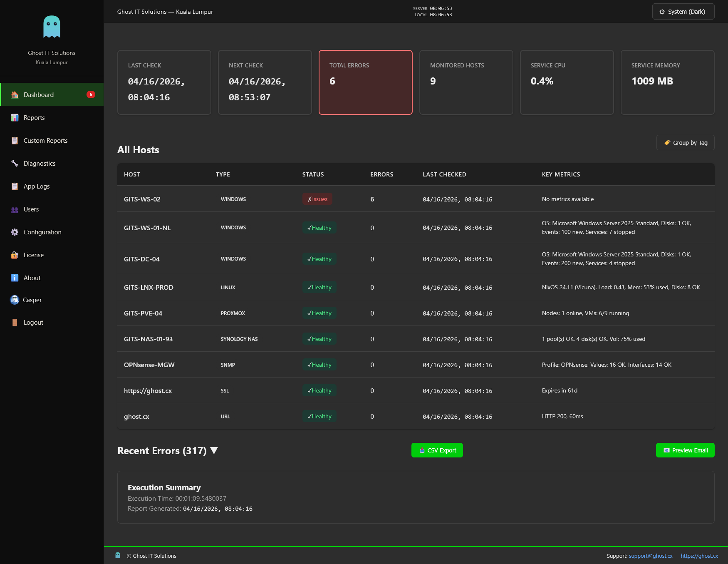728x564 pixels.
Task: Click the App Logs clipboard icon
Action: (x=15, y=186)
